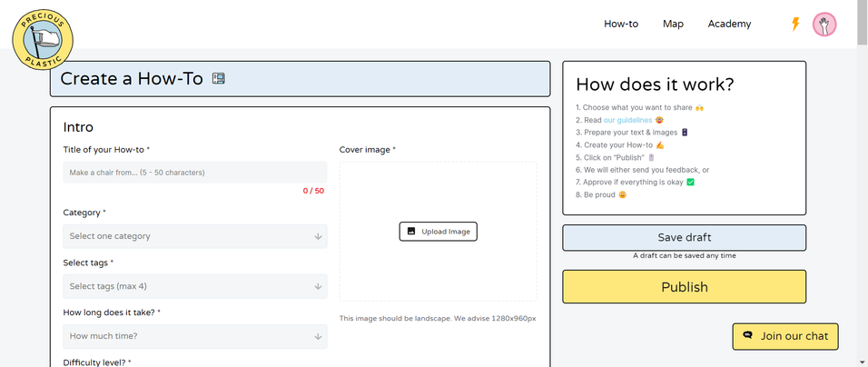The image size is (868, 367).
Task: Focus the Title of your How-to field
Action: [x=195, y=173]
